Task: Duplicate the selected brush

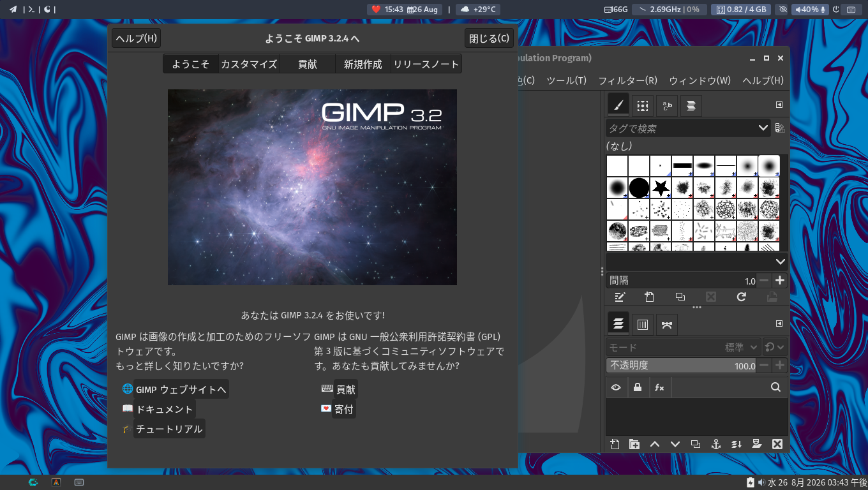Action: click(x=680, y=297)
